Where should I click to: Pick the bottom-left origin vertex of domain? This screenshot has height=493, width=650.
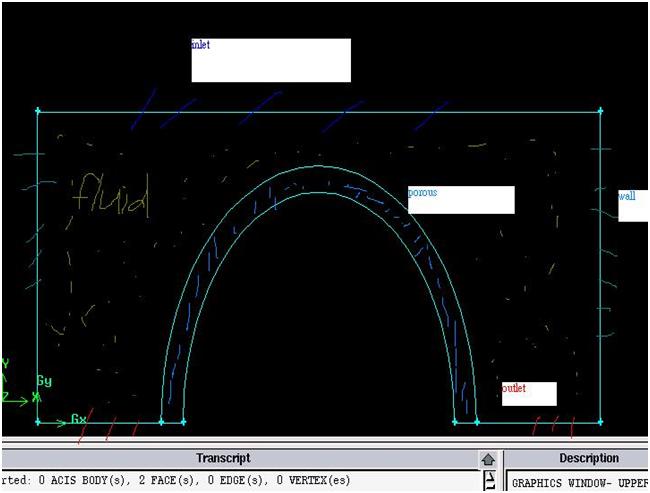(x=38, y=422)
